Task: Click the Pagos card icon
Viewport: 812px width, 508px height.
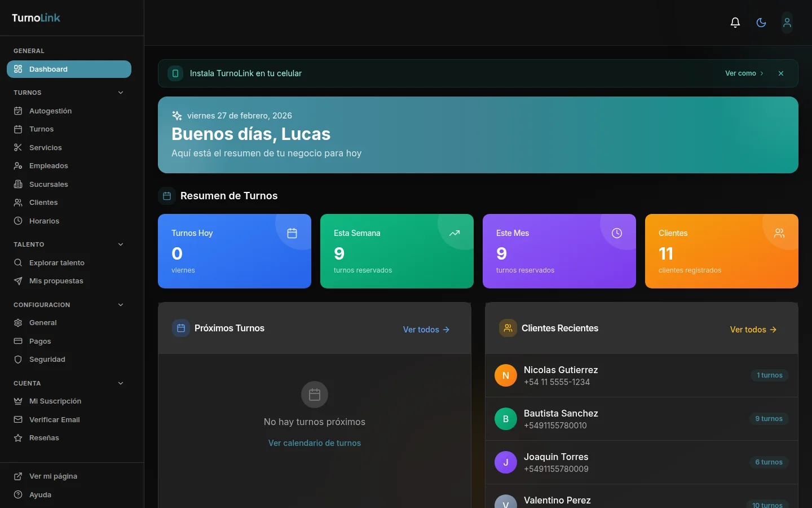Action: [18, 341]
